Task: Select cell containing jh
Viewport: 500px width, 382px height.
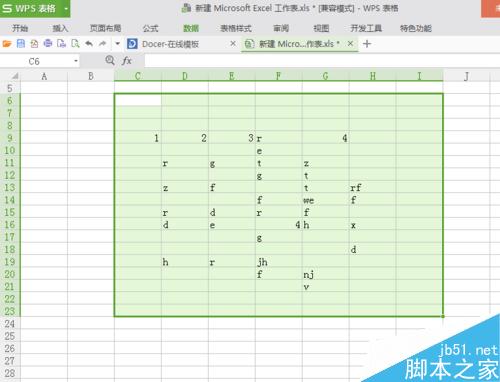Action: [279, 262]
